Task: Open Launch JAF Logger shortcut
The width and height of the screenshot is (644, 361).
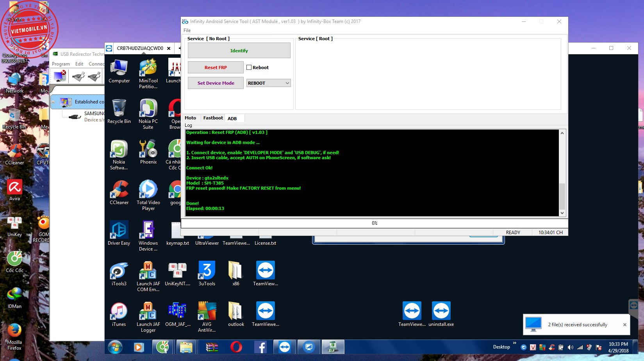Action: point(148,317)
